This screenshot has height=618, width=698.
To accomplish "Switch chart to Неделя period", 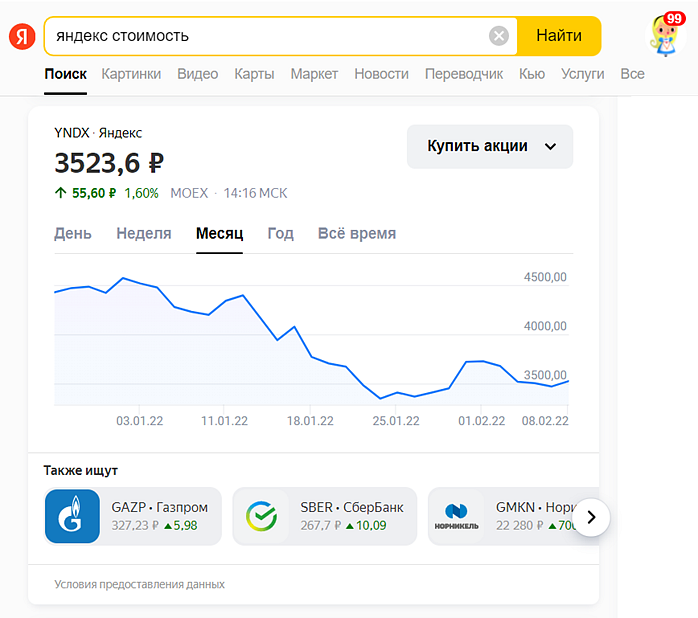I will pyautogui.click(x=144, y=233).
